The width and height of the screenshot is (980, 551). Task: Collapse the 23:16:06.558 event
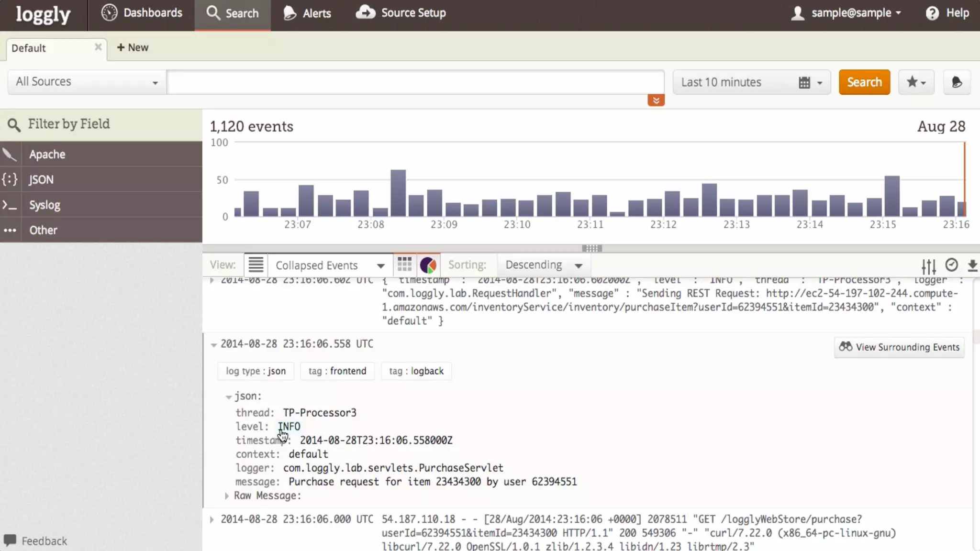(x=213, y=344)
